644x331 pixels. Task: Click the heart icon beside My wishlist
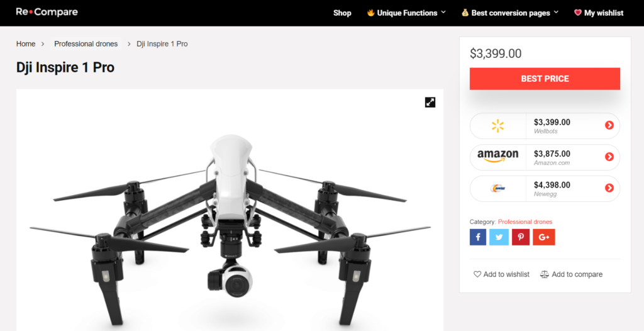click(x=578, y=13)
